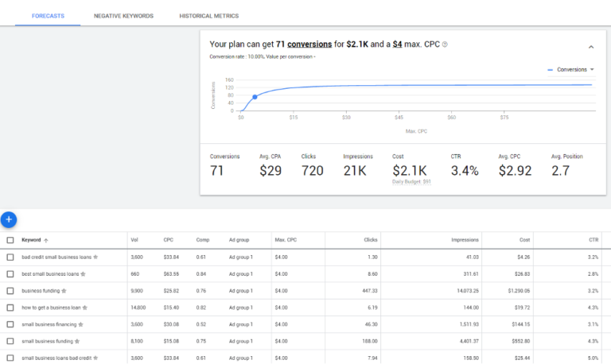Click the Daily Budget $91 link
The height and width of the screenshot is (364, 611).
tap(411, 182)
